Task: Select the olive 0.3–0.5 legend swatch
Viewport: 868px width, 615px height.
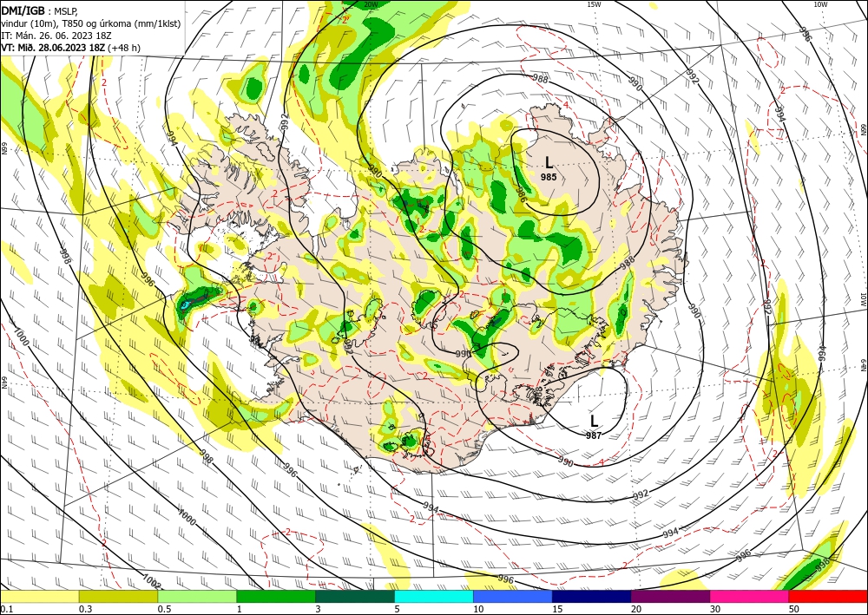Action: (x=118, y=596)
